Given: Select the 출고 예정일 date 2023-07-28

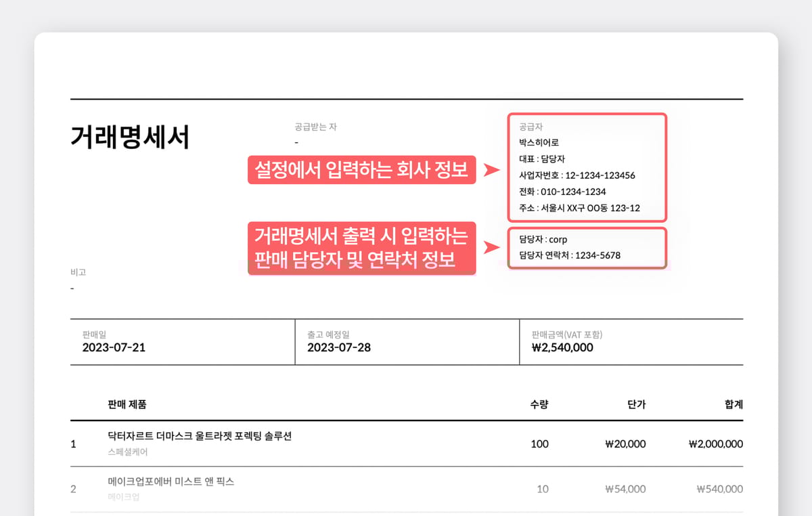Looking at the screenshot, I should pos(338,347).
